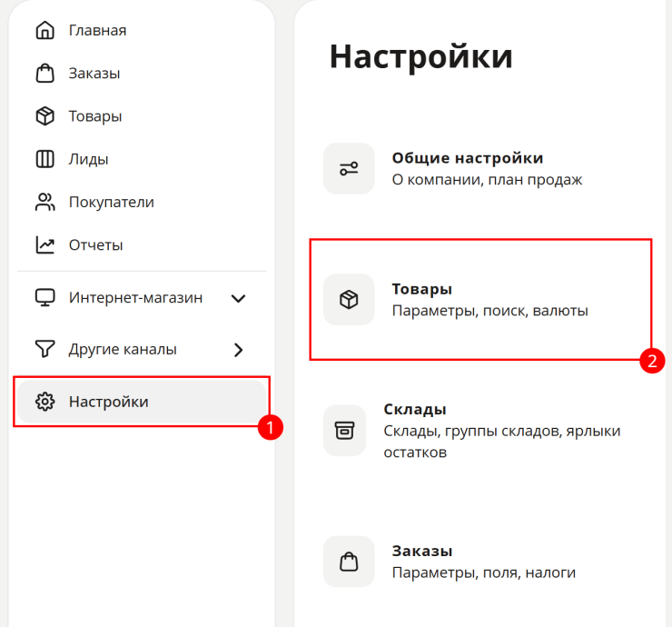Open Покупатели section
672x627 pixels.
point(112,202)
